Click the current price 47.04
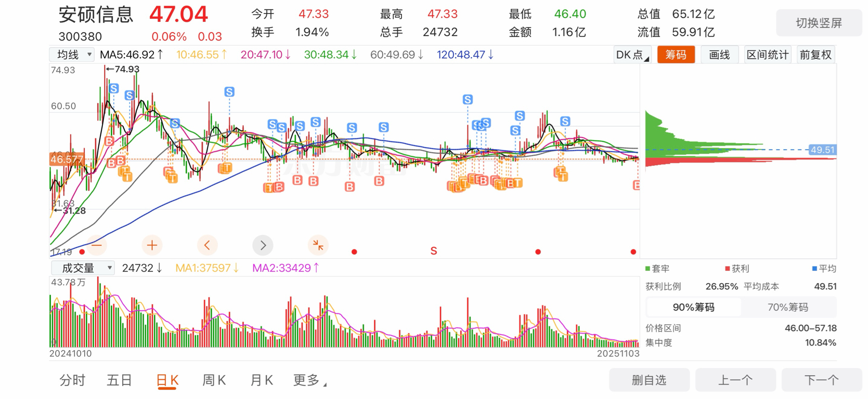The image size is (868, 399). pos(178,15)
